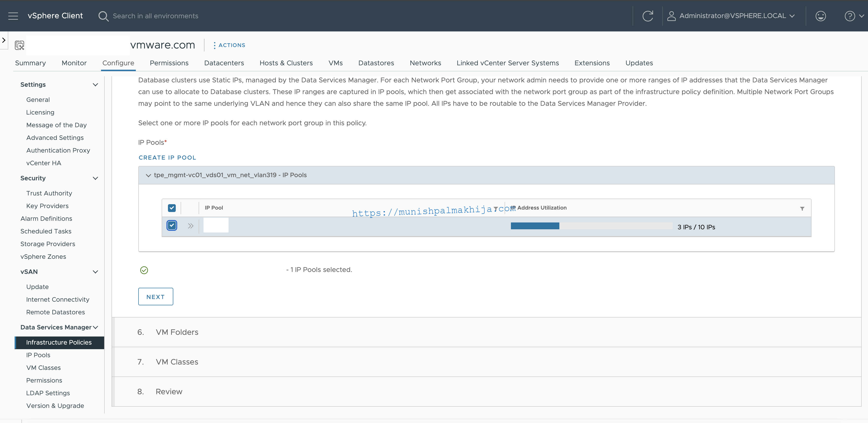Screen dimensions: 868x423
Task: Expand the left navigation pane arrow
Action: pos(4,40)
